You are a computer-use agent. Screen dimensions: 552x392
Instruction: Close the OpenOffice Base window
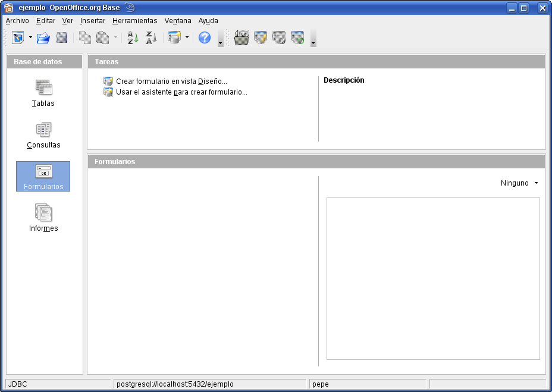[543, 8]
